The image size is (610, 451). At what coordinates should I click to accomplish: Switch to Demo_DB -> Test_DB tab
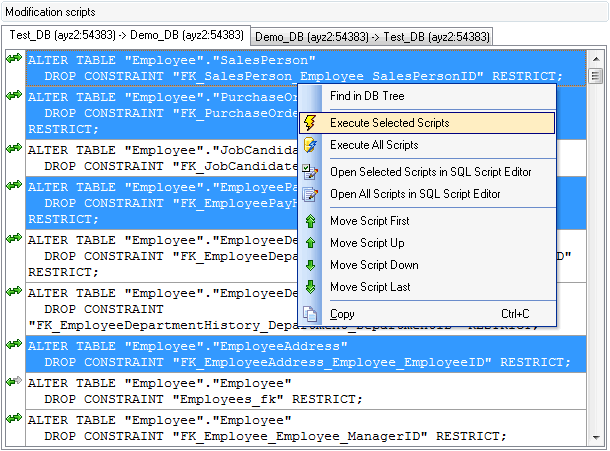pos(373,36)
